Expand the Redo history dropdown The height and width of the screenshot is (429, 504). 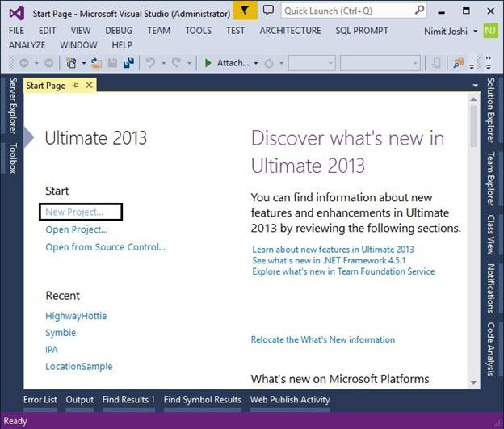tap(189, 63)
